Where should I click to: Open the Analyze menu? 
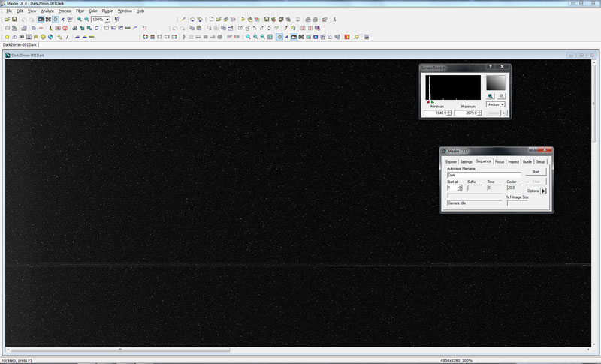tap(47, 11)
